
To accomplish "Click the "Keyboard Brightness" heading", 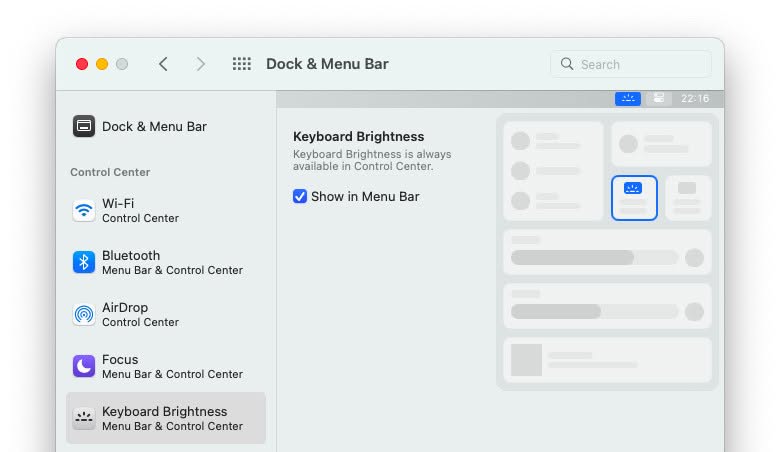I will pos(358,136).
